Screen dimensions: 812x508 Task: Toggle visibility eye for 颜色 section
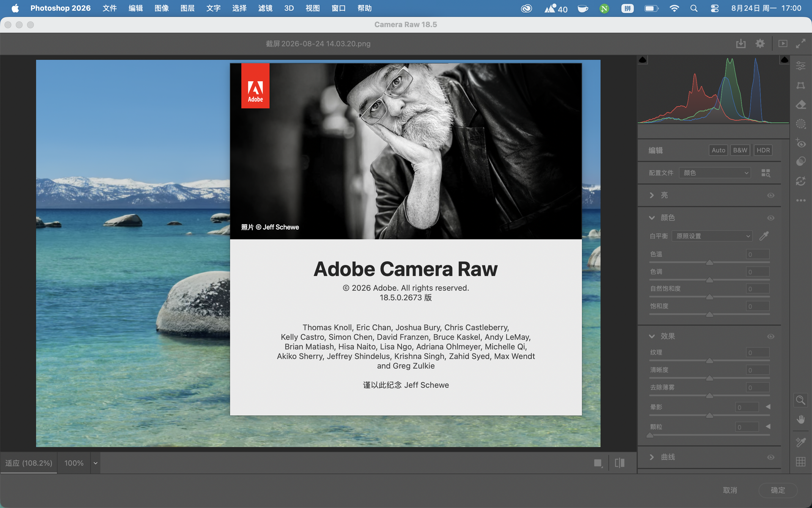pos(771,218)
